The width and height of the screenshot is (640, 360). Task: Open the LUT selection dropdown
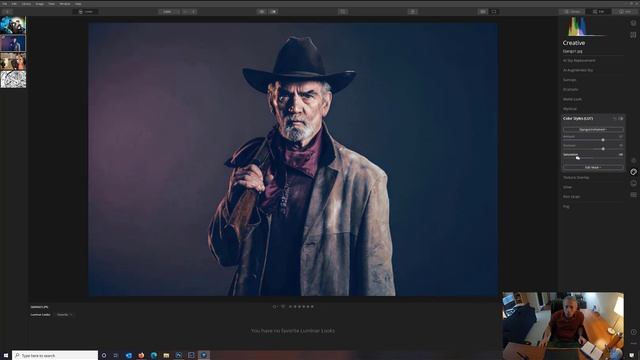593,129
